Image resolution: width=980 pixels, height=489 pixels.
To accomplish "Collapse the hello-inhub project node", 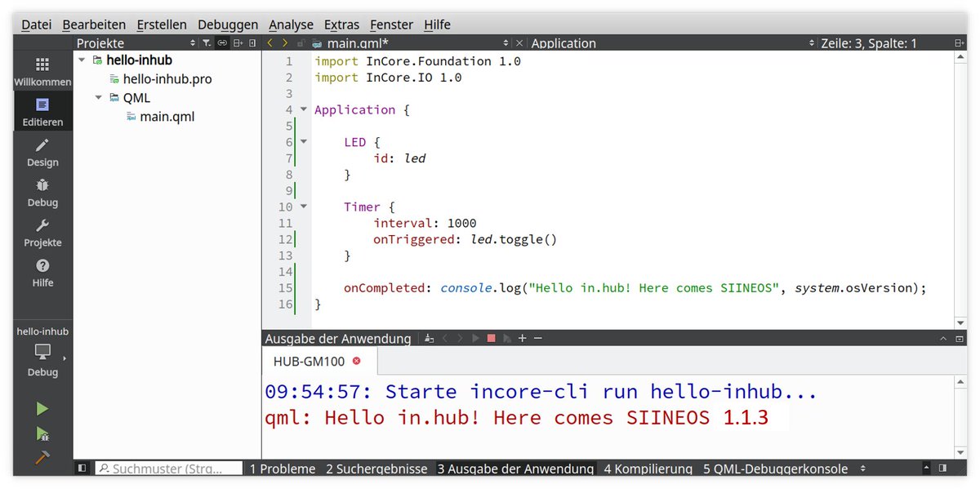I will (82, 60).
